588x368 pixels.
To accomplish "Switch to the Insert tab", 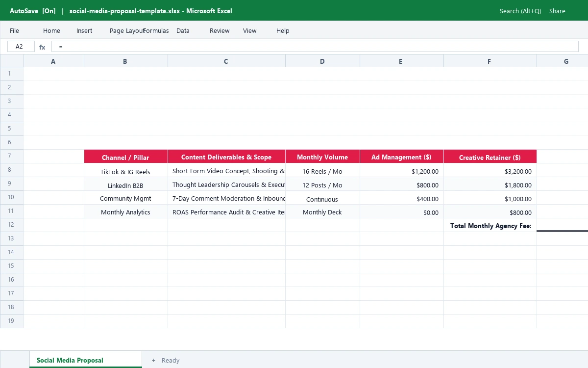I will point(84,30).
